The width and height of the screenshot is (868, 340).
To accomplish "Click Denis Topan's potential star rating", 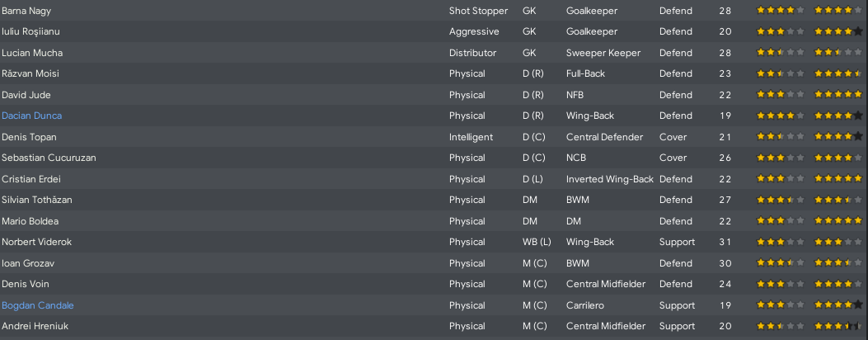I will tap(838, 137).
